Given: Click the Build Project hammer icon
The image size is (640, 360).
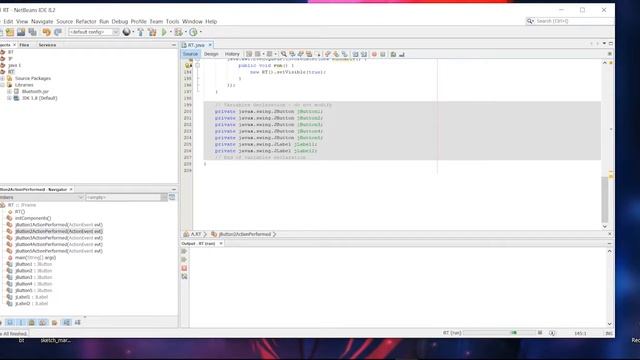Looking at the screenshot, I should coord(140,32).
